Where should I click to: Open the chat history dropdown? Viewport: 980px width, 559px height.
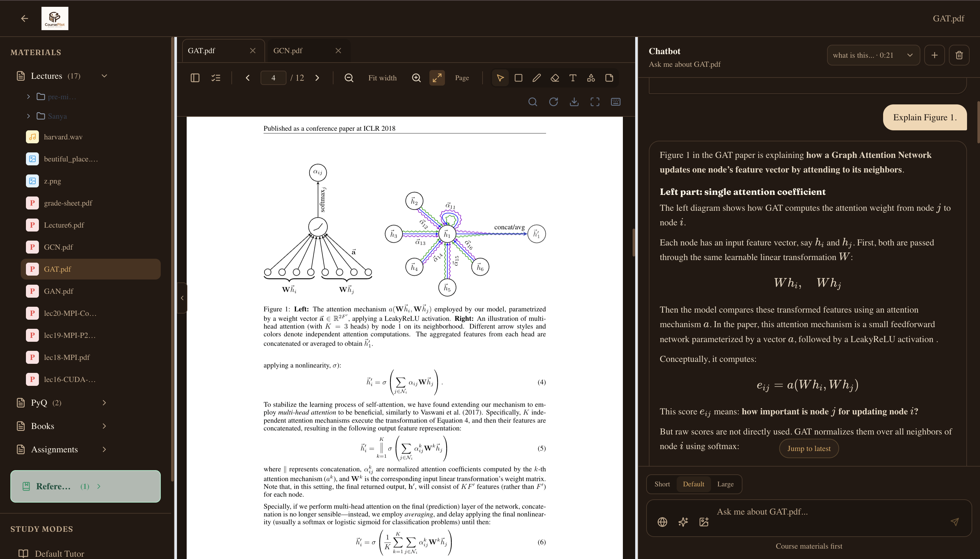point(873,55)
